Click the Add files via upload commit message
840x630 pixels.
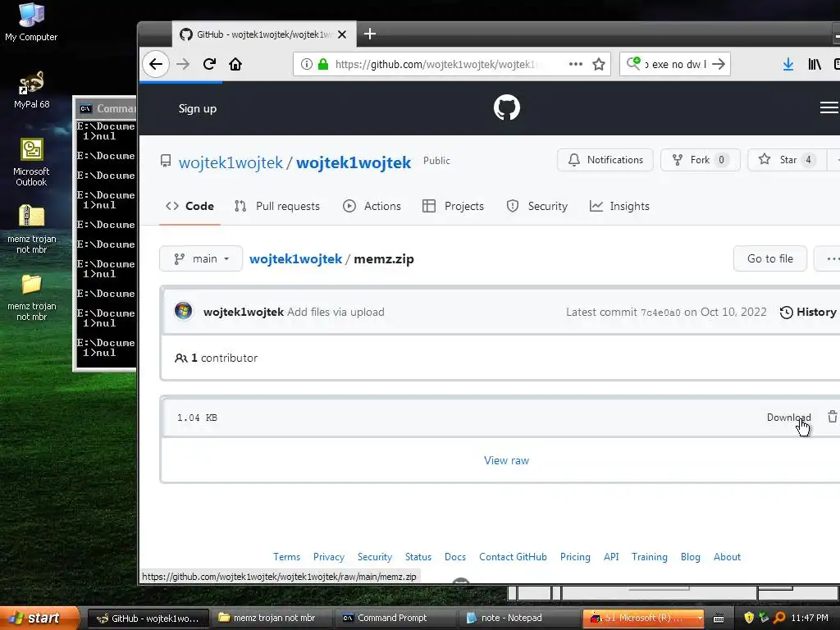336,312
